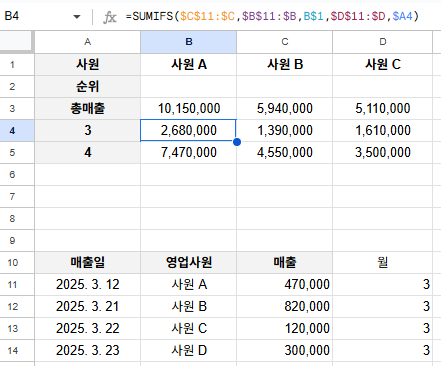Image resolution: width=441 pixels, height=366 pixels.
Task: Select the cell with 1,390,000
Action: (285, 130)
